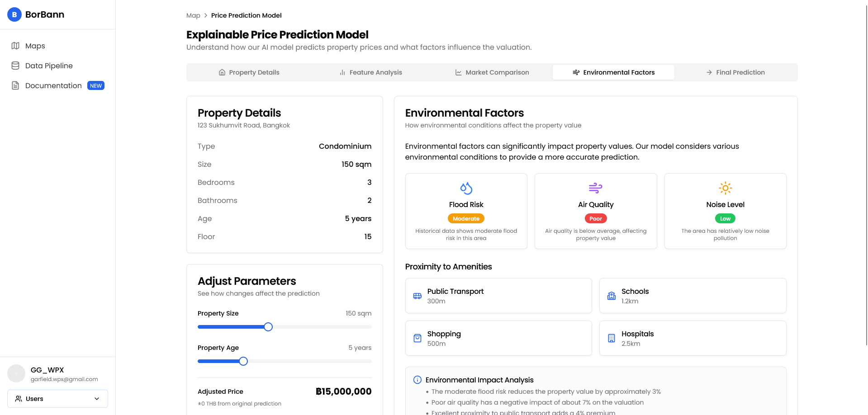The height and width of the screenshot is (415, 868).
Task: Click the Schools building icon
Action: [x=611, y=296]
